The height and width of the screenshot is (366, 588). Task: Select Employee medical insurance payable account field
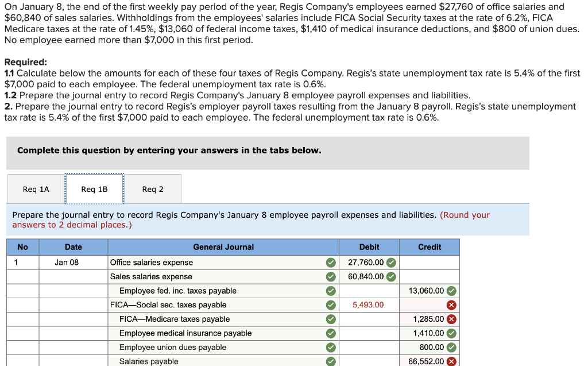[223, 333]
